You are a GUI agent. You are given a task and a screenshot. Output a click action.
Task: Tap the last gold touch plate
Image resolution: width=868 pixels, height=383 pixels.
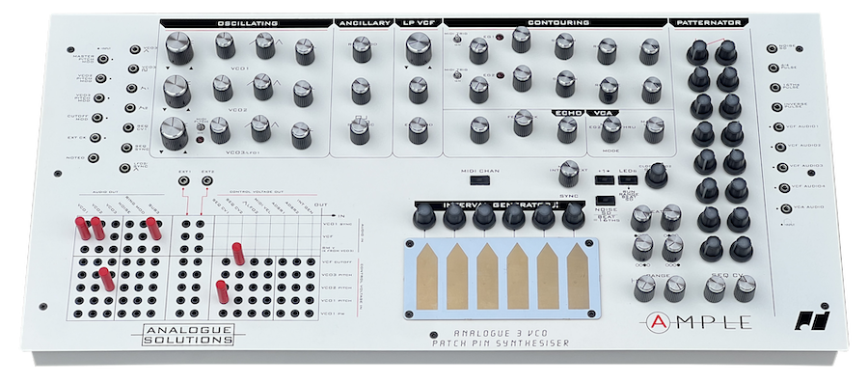tap(578, 276)
